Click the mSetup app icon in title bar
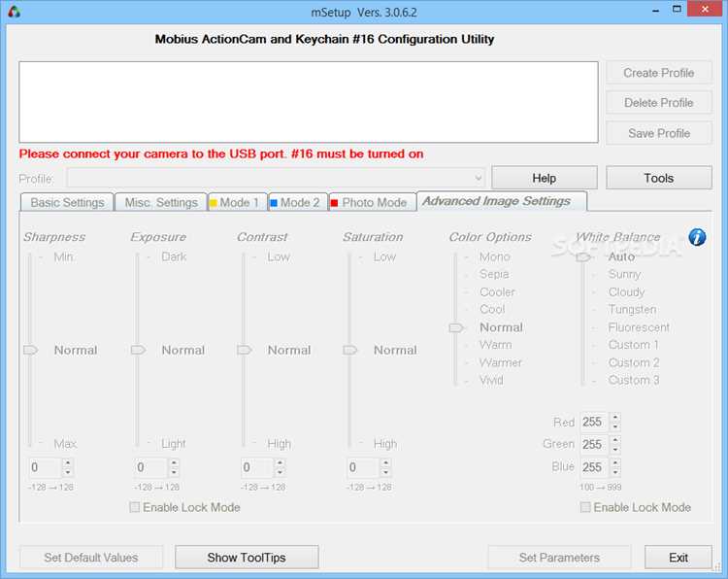Image resolution: width=728 pixels, height=579 pixels. click(x=14, y=12)
